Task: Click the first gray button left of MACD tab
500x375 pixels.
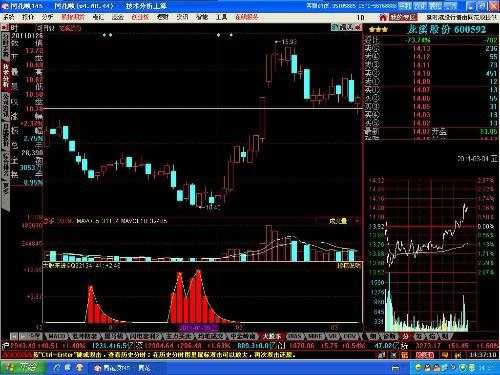Action: pyautogui.click(x=14, y=336)
